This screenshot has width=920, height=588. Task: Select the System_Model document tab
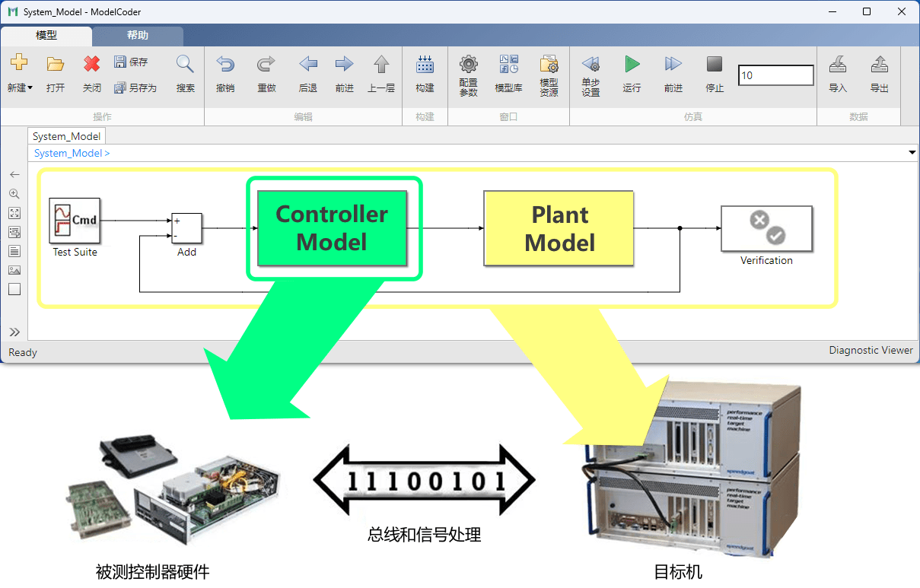(67, 136)
